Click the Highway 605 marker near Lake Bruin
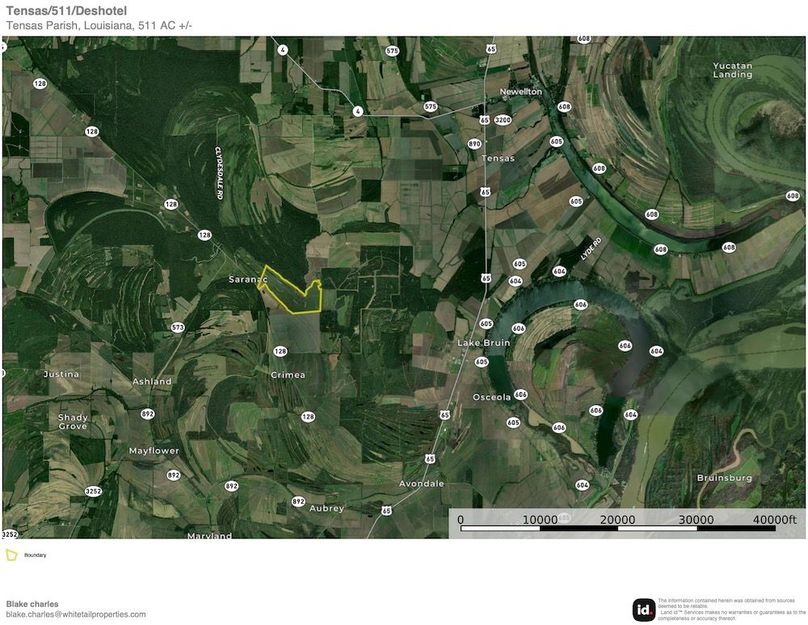 (x=487, y=323)
